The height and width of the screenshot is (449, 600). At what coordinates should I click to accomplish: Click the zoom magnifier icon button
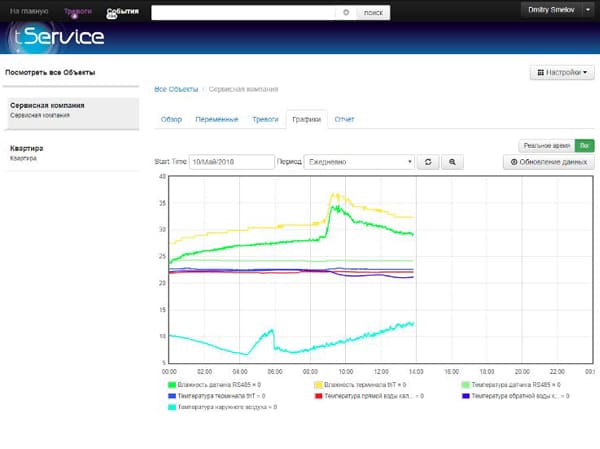452,162
